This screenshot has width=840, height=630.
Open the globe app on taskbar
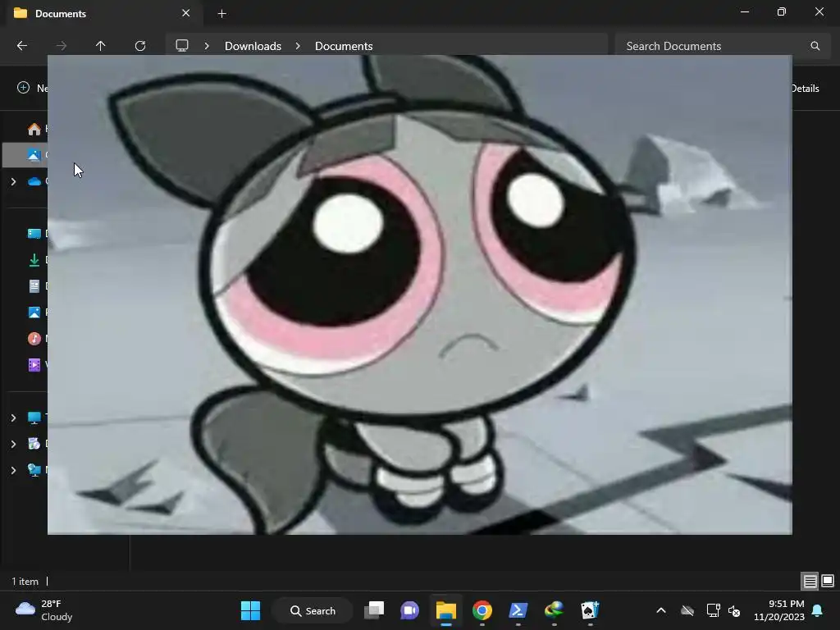click(554, 610)
